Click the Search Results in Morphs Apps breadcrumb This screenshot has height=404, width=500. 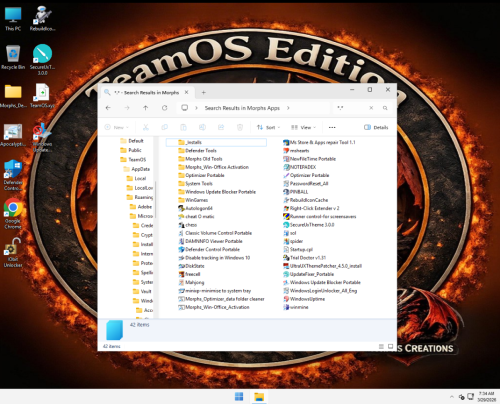(x=242, y=108)
